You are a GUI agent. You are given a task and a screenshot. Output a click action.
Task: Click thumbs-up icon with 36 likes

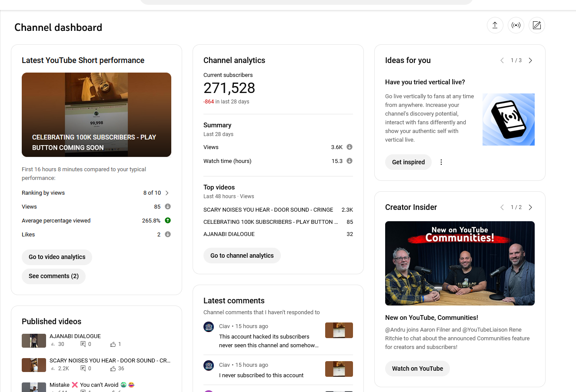pos(113,369)
